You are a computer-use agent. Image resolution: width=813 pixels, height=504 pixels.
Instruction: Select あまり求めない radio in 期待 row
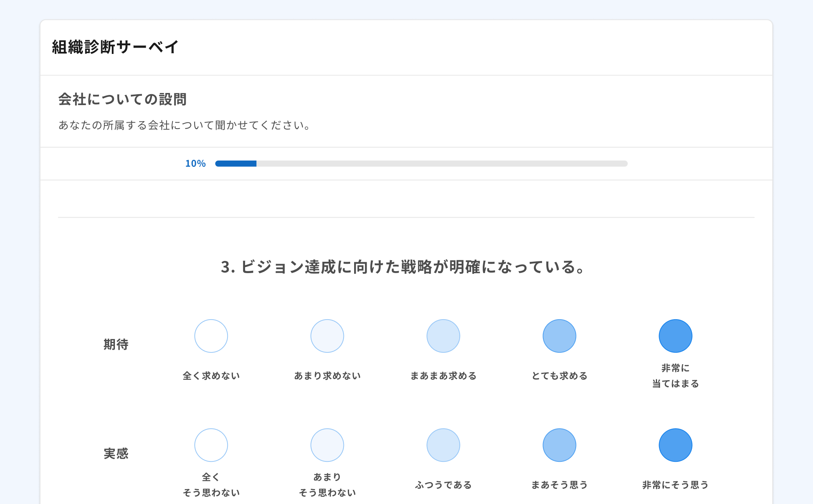click(x=327, y=336)
